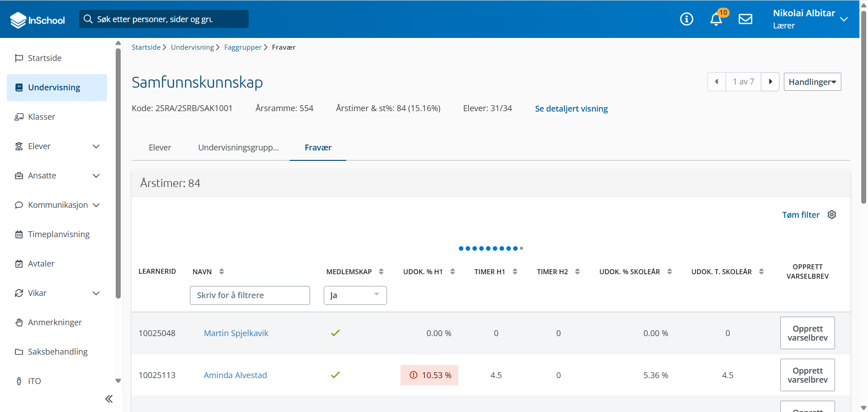Click the InSchool logo

tap(38, 20)
